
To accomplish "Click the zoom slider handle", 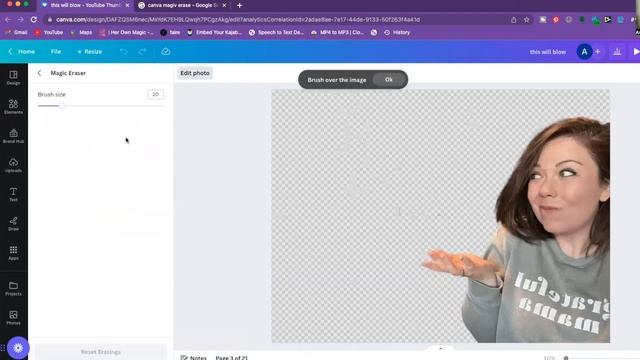I will [566, 358].
